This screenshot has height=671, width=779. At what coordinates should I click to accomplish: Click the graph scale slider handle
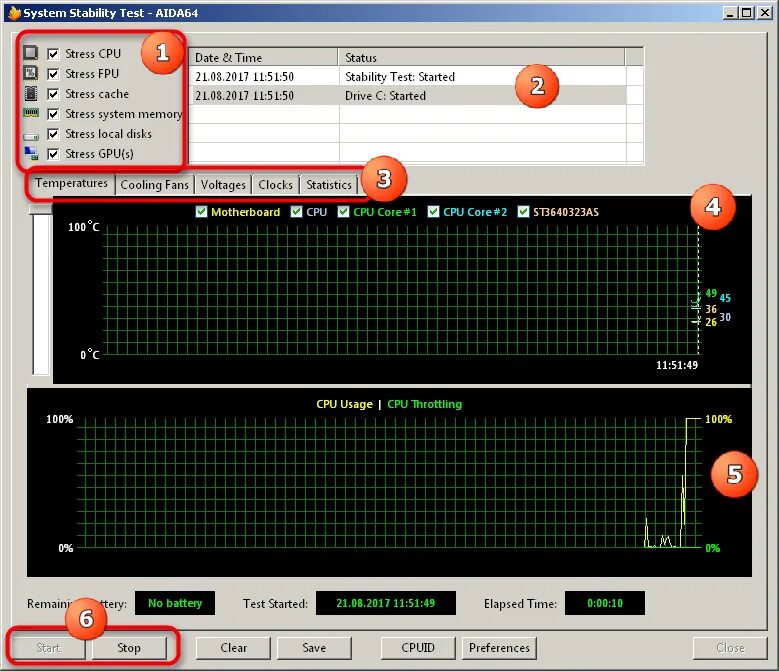coord(40,209)
